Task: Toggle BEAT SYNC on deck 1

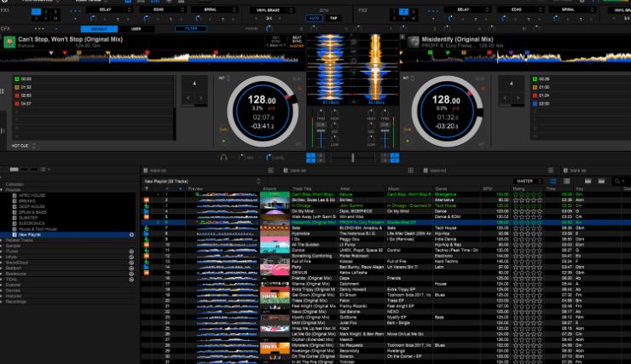Action: pos(297,39)
